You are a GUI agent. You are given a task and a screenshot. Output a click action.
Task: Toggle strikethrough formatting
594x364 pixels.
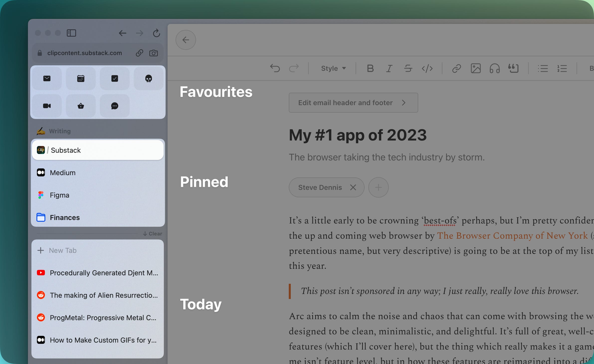[x=408, y=68]
